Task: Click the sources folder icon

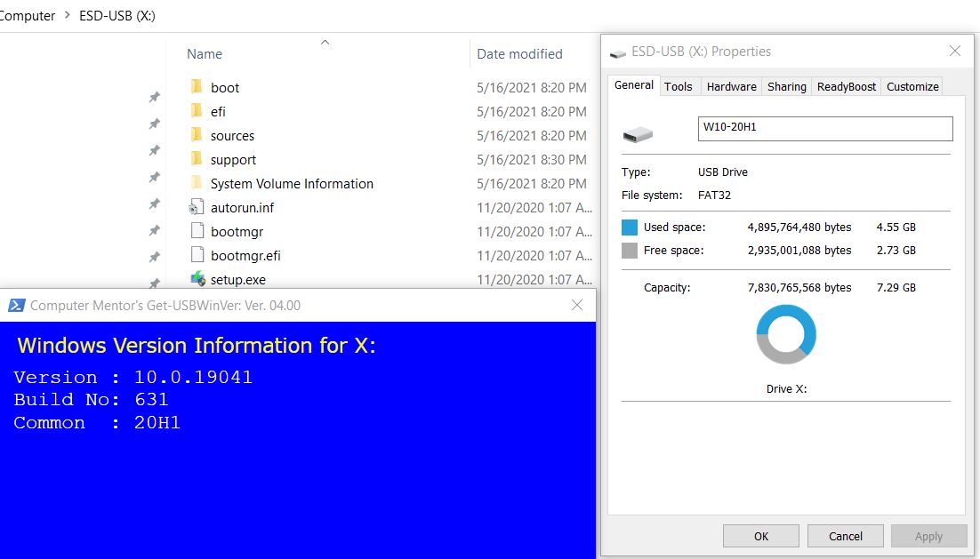Action: [x=197, y=135]
